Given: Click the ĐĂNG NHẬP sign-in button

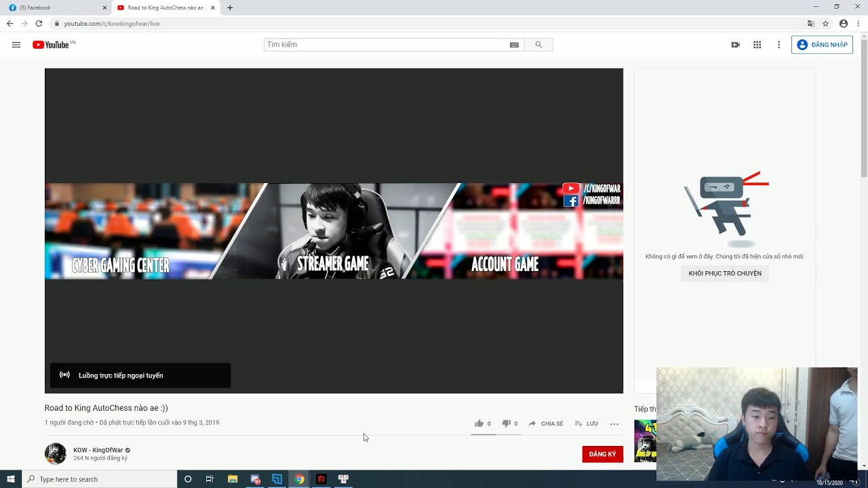Looking at the screenshot, I should point(822,45).
